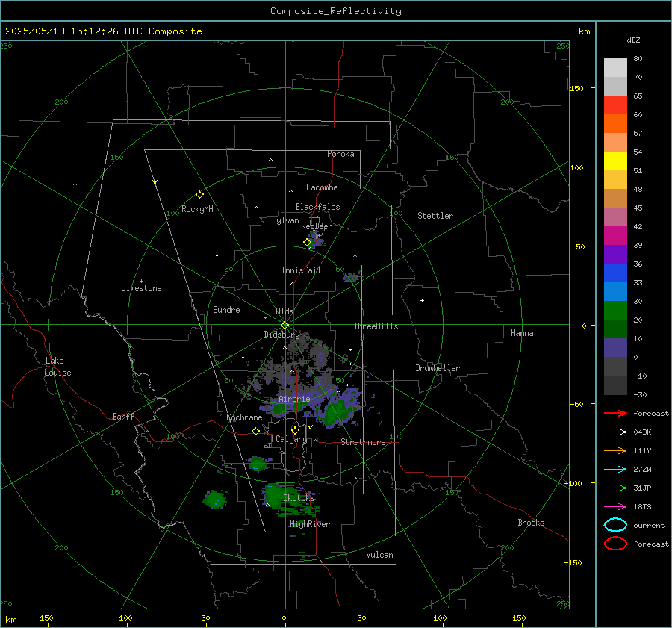Click the 18TS legend label
The width and height of the screenshot is (672, 628).
click(642, 507)
